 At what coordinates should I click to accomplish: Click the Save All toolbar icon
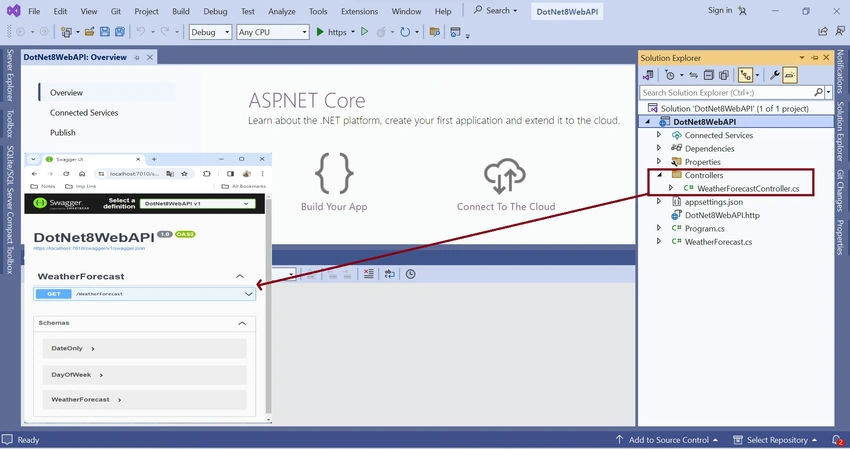click(120, 32)
